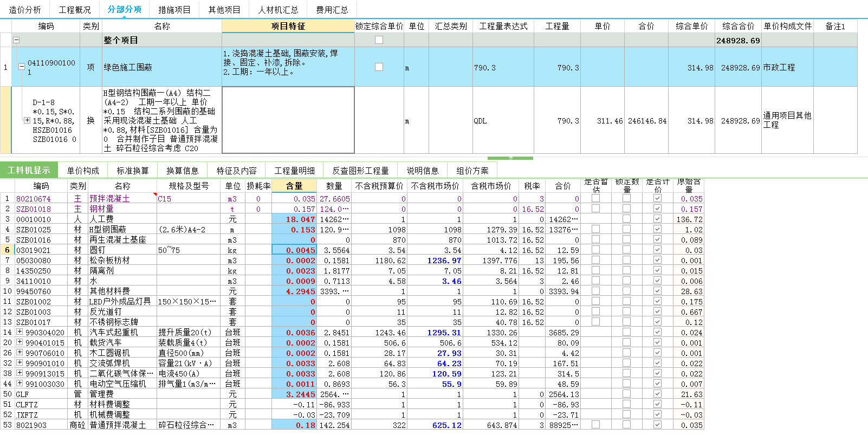Screen dimensions: 868x435
Task: Click the 项目特征 column header
Action: [x=288, y=26]
